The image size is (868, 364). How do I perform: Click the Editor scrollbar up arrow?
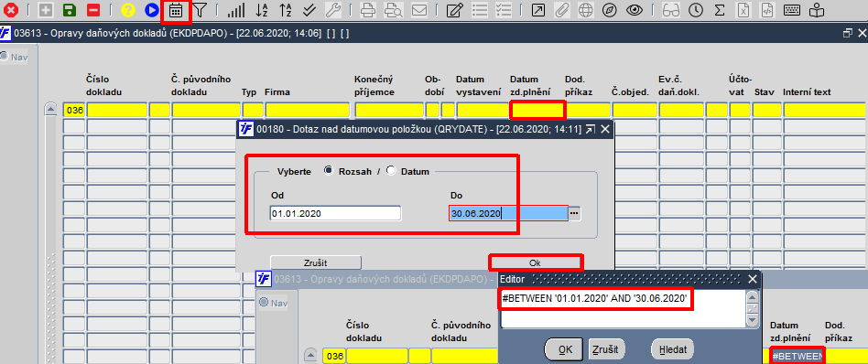[753, 296]
